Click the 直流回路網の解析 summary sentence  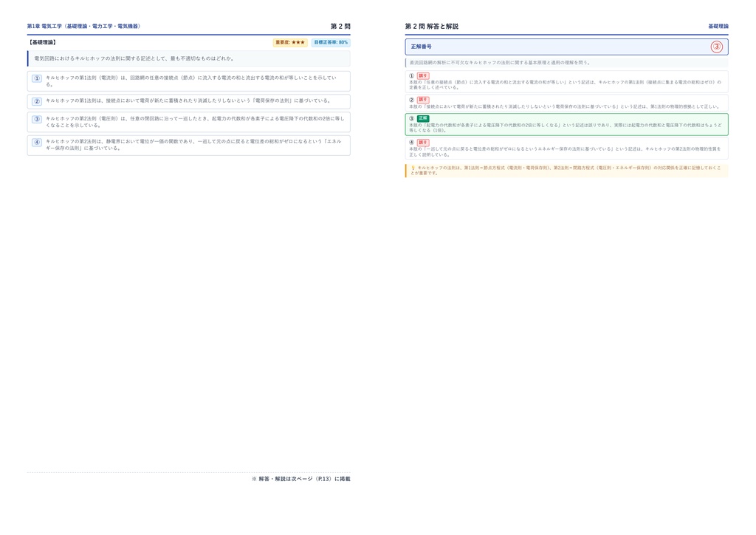click(500, 63)
